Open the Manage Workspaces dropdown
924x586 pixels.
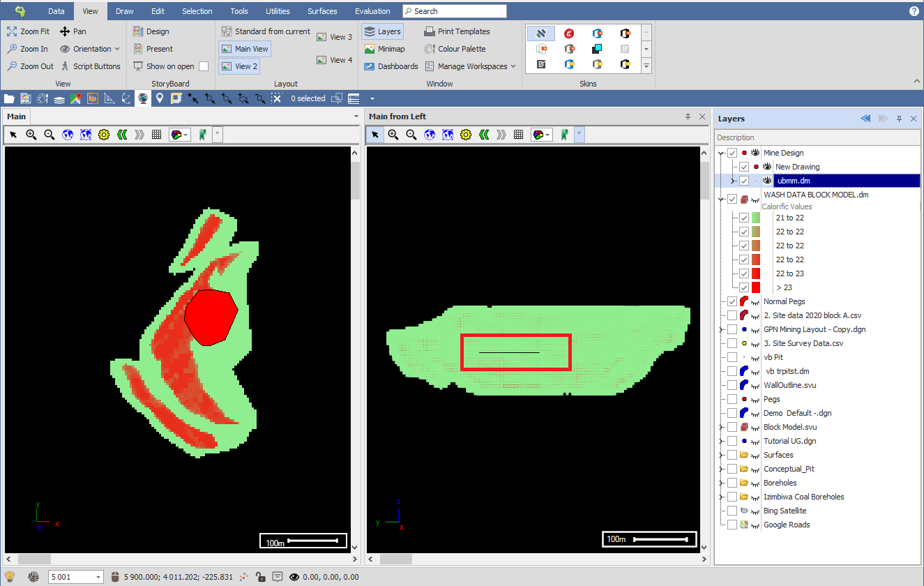(470, 66)
